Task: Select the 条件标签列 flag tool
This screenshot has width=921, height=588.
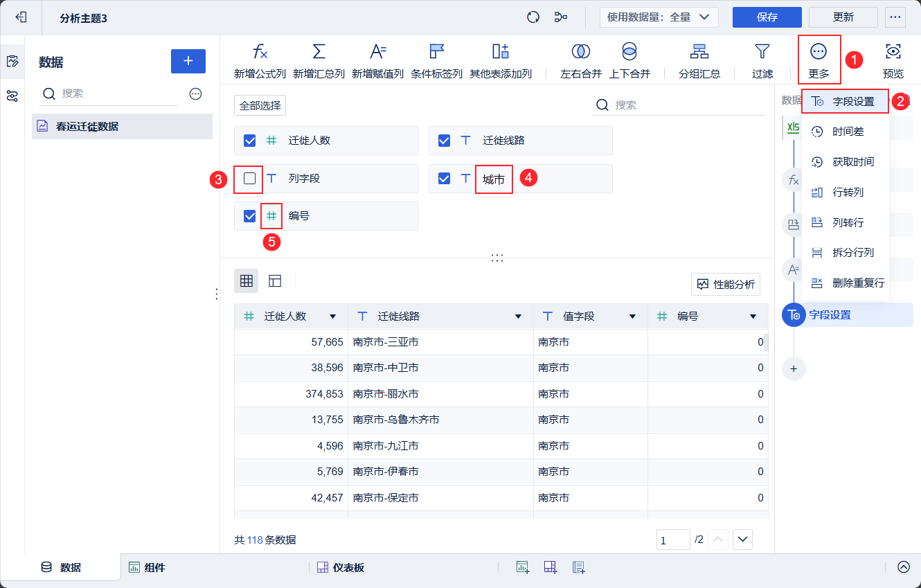Action: (436, 61)
